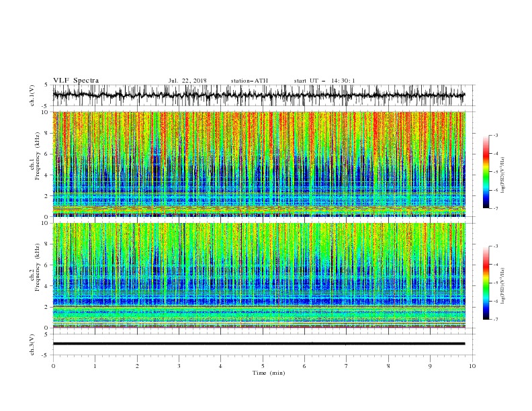532x411 pixels.
Task: Click the lower ch.2 color scale bar
Action: [x=486, y=283]
